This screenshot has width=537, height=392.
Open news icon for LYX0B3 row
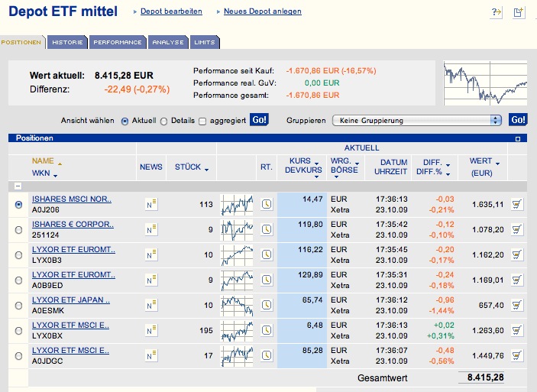(151, 254)
